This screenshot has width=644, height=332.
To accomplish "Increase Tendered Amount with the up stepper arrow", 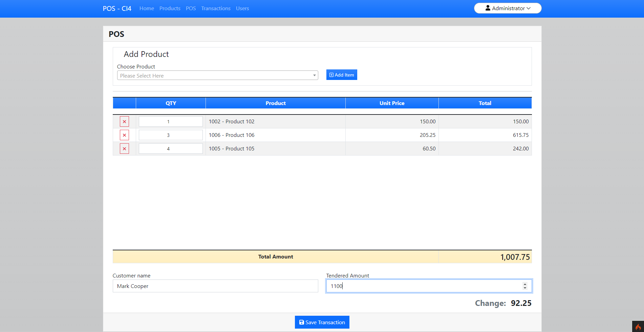I will [x=524, y=284].
